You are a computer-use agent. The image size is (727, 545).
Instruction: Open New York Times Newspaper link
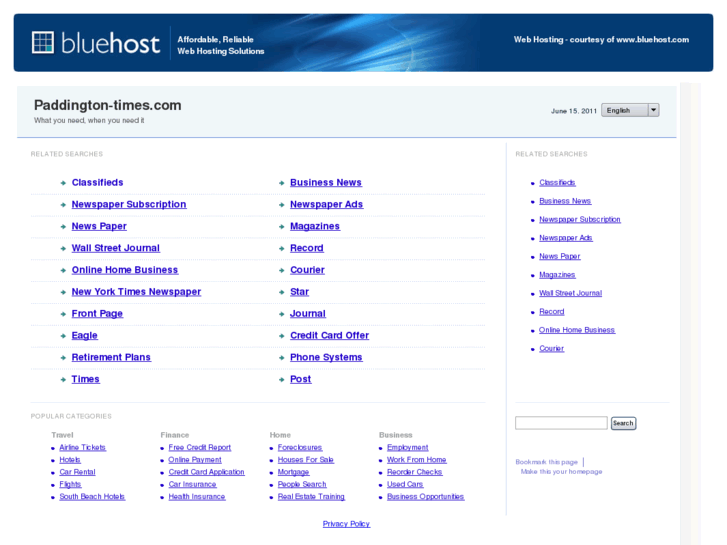[136, 292]
